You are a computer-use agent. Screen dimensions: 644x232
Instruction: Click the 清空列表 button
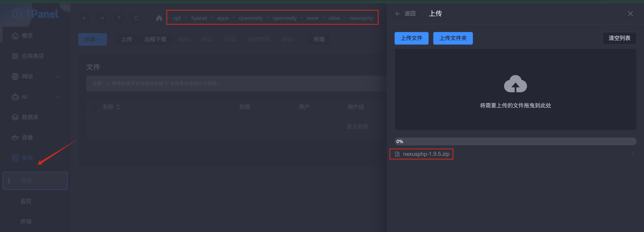click(x=619, y=38)
